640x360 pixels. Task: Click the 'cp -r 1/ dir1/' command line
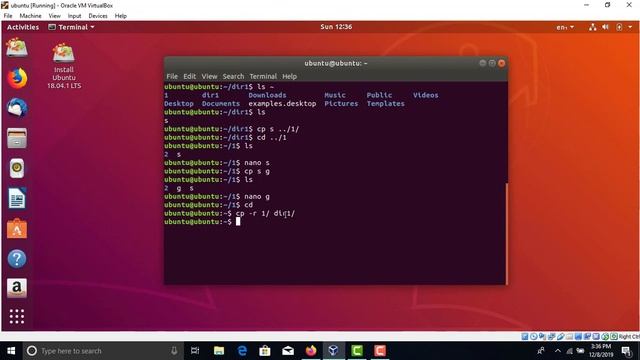(265, 213)
